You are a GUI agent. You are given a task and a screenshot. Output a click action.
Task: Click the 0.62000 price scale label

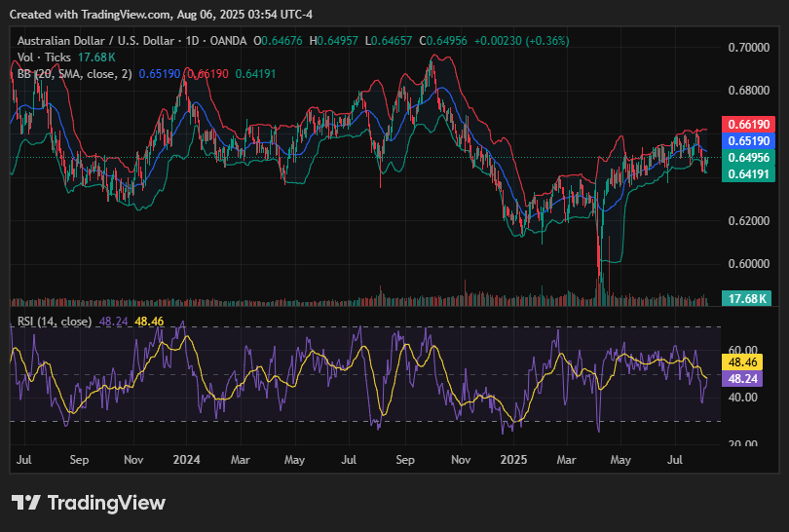[x=749, y=220]
